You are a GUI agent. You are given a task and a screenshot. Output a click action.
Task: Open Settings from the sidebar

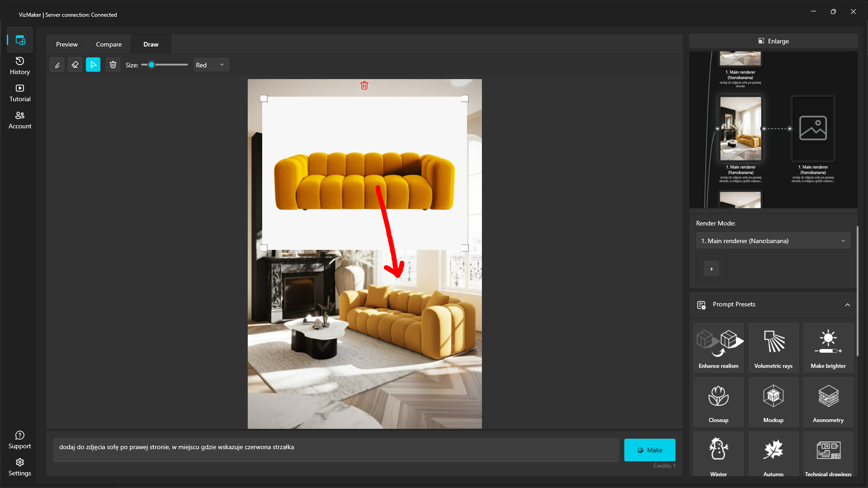pos(19,466)
